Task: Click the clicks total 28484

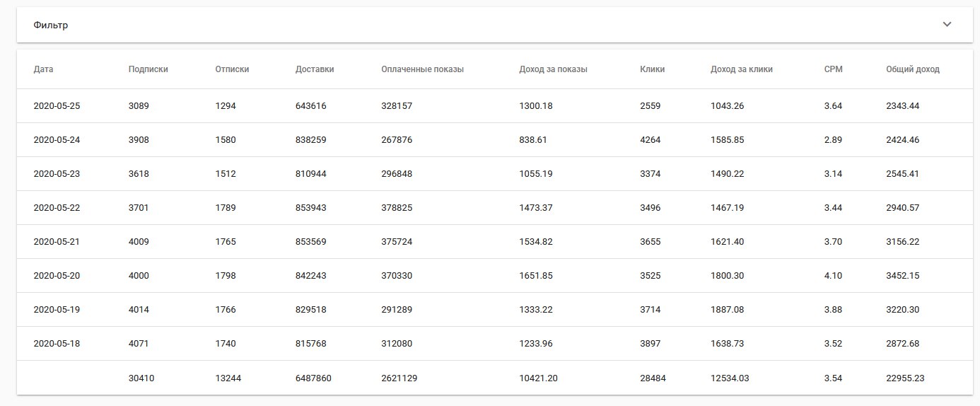Action: pos(653,378)
